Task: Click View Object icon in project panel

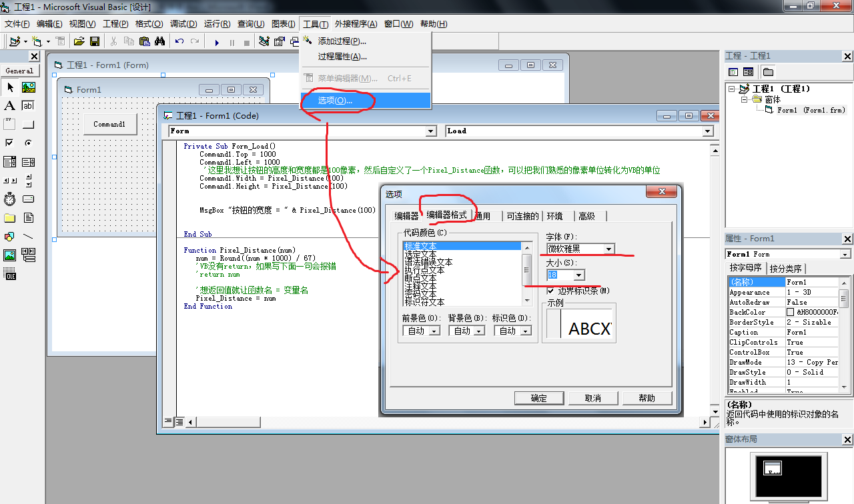Action: (x=748, y=72)
